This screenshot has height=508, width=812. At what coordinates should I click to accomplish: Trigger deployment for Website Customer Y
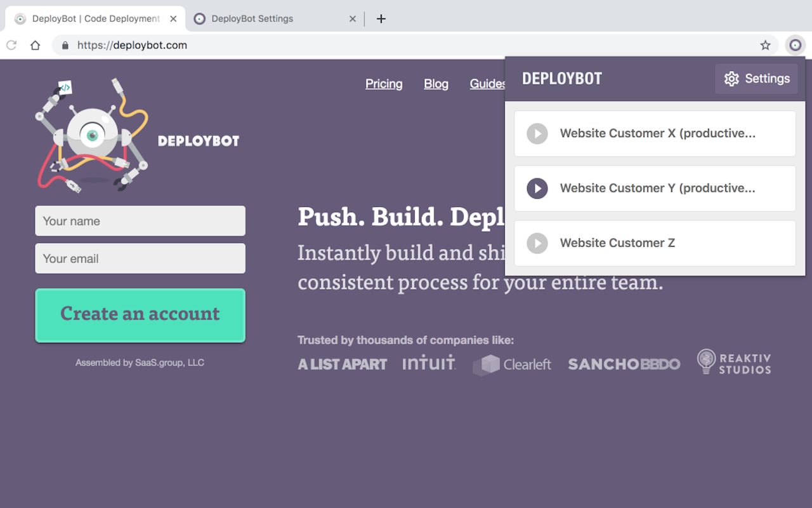click(537, 189)
